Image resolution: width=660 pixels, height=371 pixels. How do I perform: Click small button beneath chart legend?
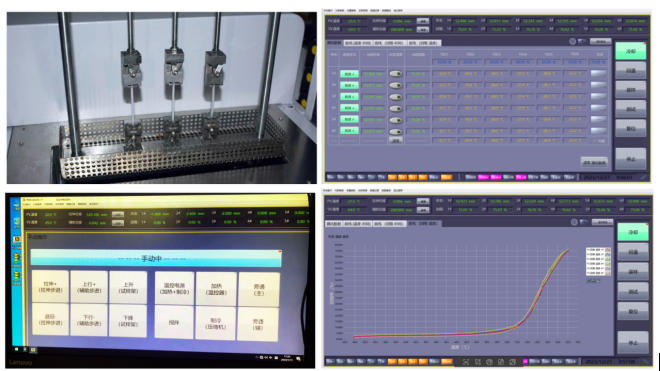[593, 280]
